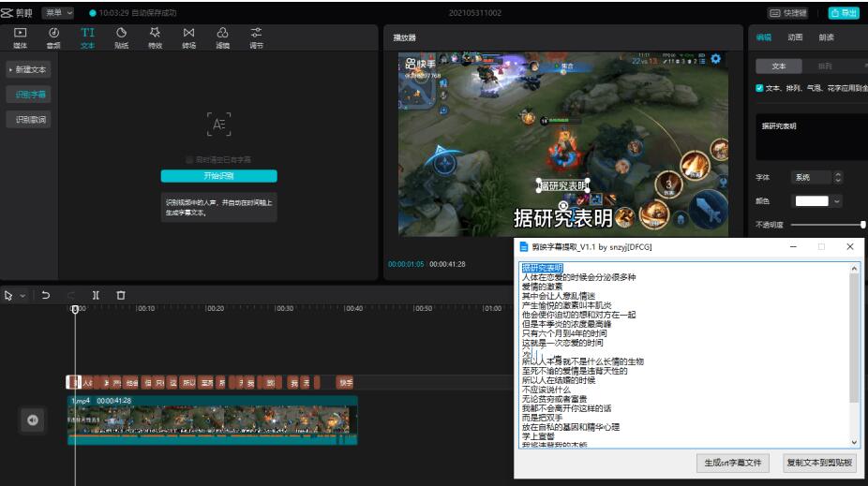
Task: Click line 爱情的激素 in subtitle list
Action: [x=542, y=287]
